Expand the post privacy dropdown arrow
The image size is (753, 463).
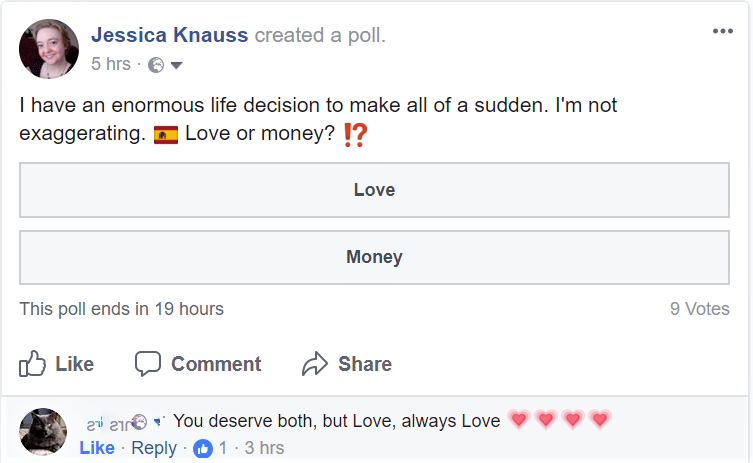(x=177, y=65)
